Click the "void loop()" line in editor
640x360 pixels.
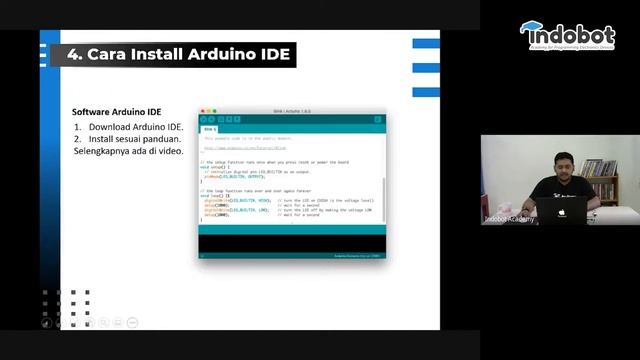coord(215,196)
